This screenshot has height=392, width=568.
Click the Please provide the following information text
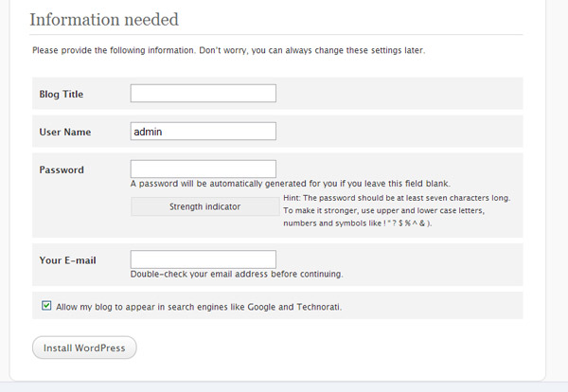point(228,50)
